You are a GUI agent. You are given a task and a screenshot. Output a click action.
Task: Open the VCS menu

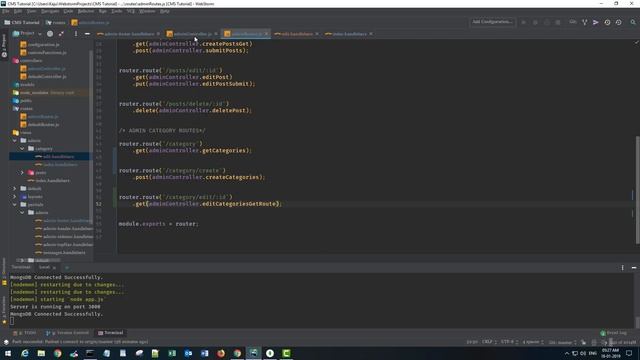pos(131,11)
